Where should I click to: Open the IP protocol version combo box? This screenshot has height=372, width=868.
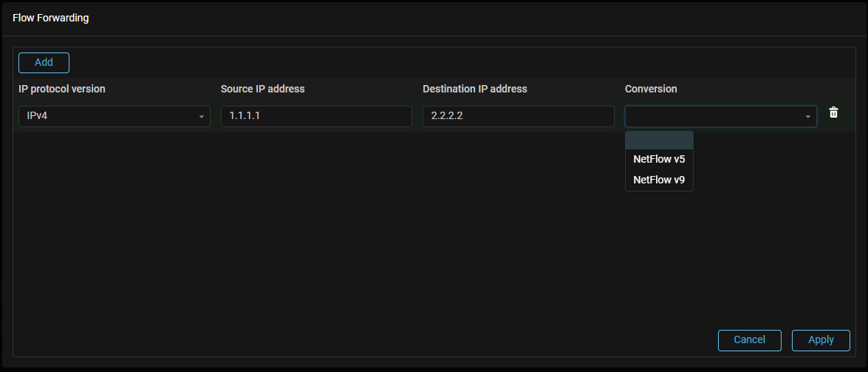pos(115,116)
